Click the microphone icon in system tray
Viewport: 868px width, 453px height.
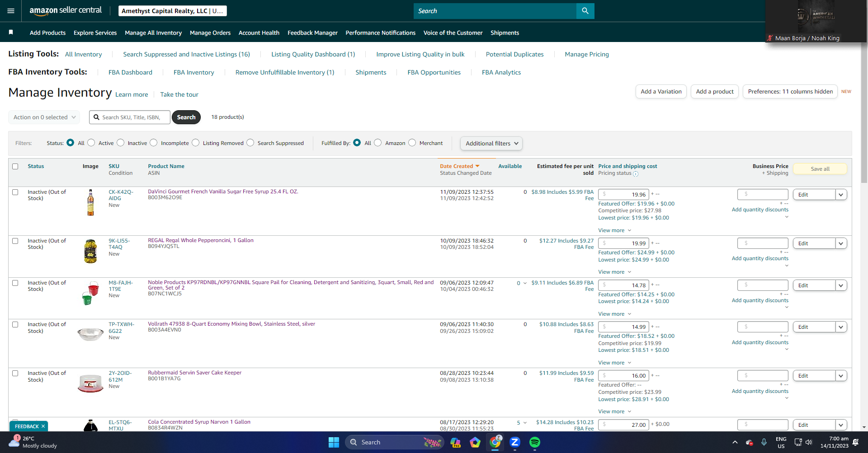click(764, 442)
